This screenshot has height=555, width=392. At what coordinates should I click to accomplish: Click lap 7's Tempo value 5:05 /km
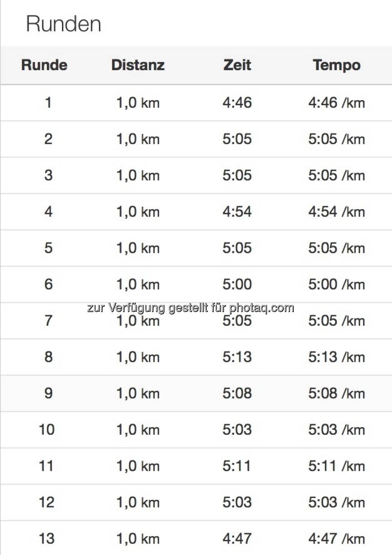coord(337,321)
